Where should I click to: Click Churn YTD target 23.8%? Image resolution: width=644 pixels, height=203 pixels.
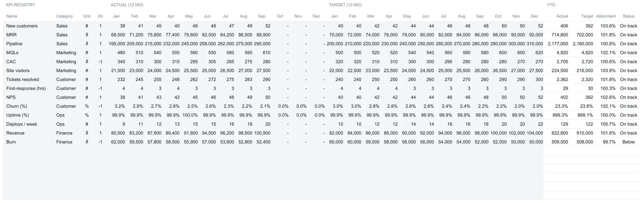coord(586,106)
